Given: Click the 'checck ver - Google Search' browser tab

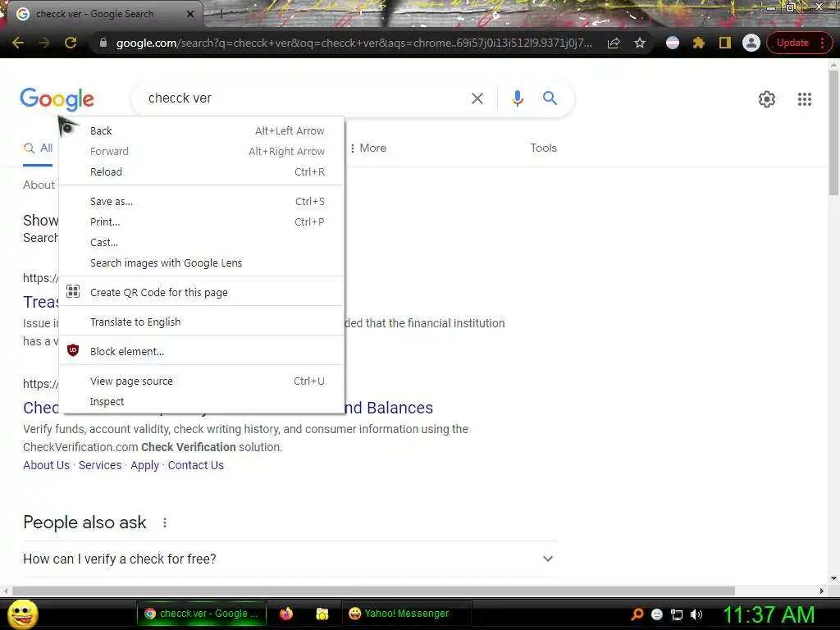Looking at the screenshot, I should pyautogui.click(x=102, y=14).
